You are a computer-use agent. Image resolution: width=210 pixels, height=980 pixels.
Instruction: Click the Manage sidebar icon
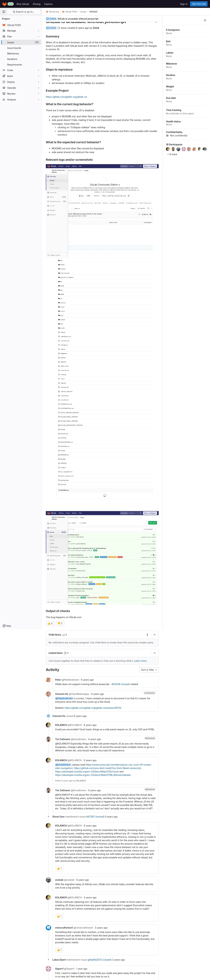click(x=4, y=31)
